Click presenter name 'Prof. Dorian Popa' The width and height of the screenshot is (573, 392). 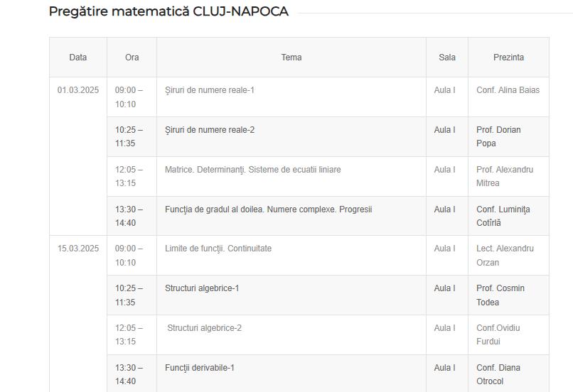tap(498, 136)
